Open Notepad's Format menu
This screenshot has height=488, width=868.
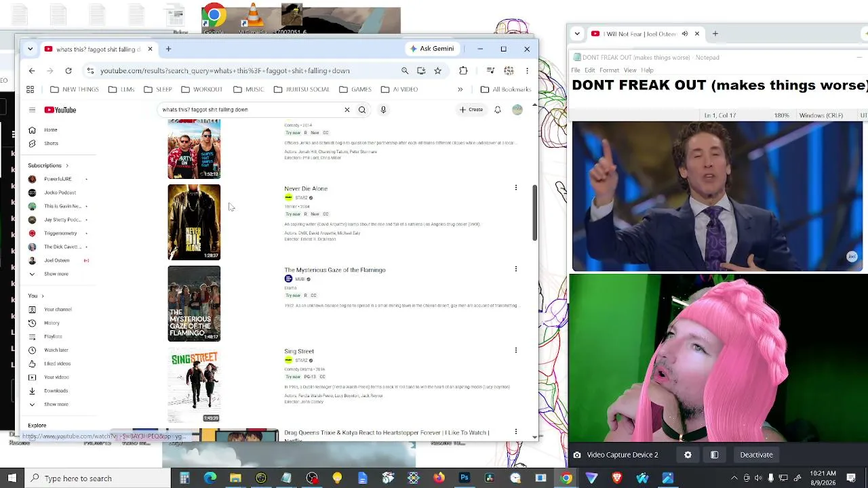click(609, 70)
